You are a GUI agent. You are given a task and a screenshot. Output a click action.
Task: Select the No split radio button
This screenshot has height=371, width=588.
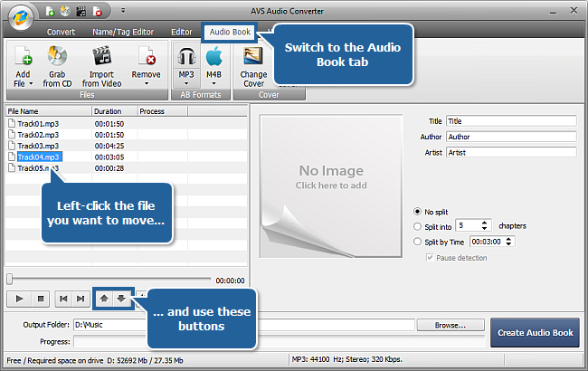[x=417, y=212]
